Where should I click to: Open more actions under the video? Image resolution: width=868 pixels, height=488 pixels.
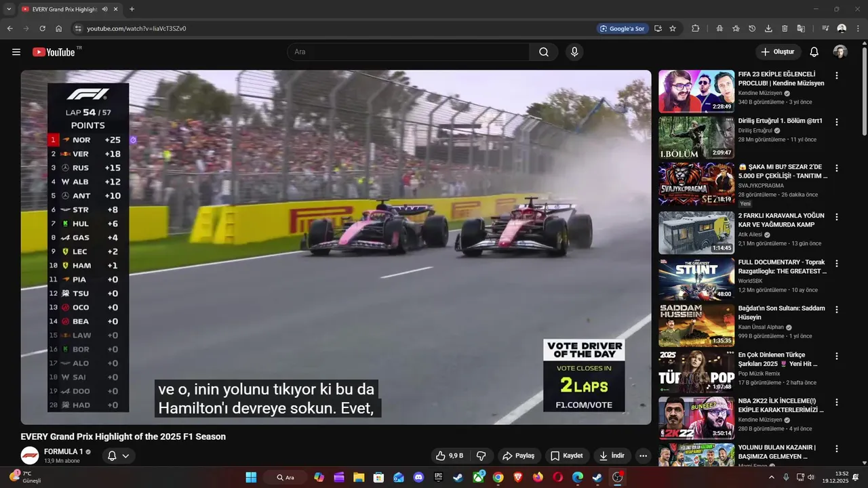click(644, 455)
